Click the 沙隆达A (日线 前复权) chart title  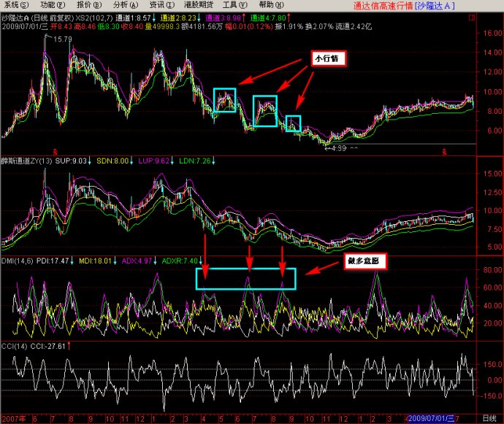(x=37, y=18)
